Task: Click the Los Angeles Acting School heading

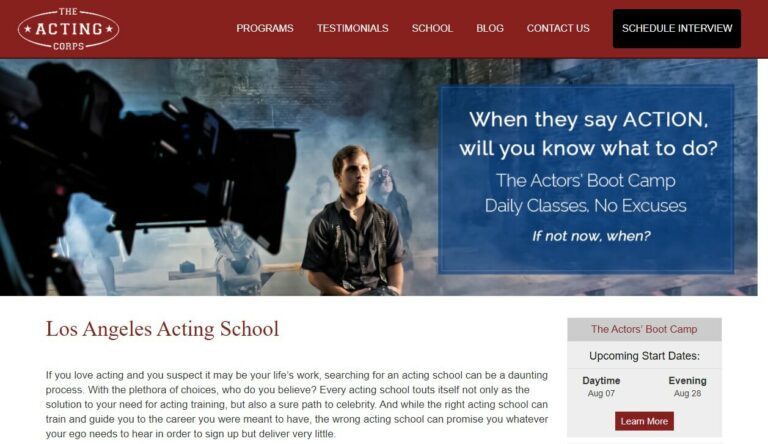Action: click(x=162, y=329)
